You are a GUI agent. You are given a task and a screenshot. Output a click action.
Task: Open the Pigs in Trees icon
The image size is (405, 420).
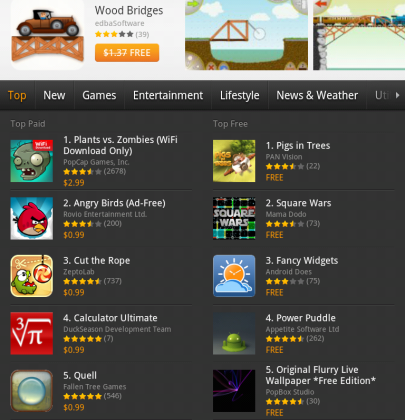(x=234, y=161)
